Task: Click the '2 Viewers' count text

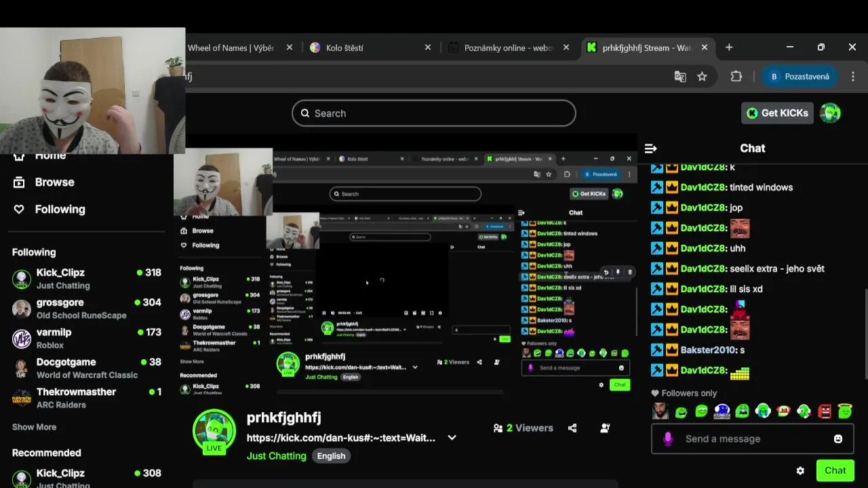Action: (530, 428)
